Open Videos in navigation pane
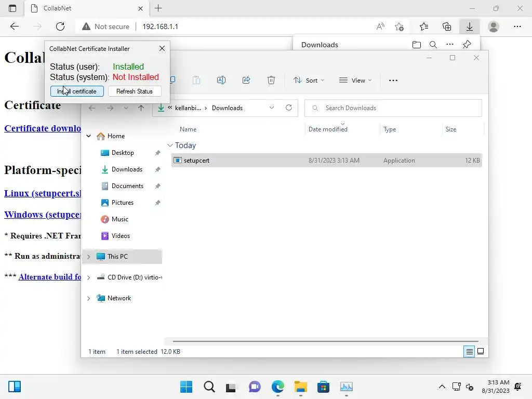The image size is (532, 399). [121, 236]
